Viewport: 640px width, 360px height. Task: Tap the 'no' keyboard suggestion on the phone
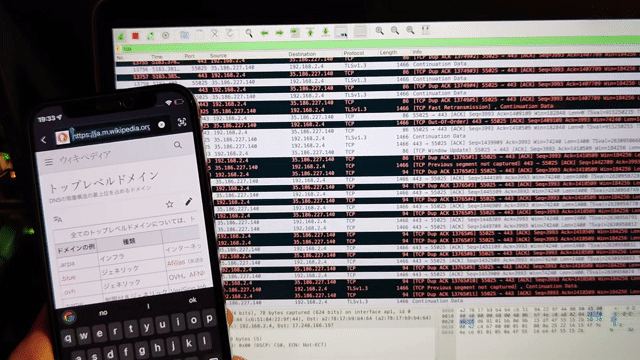(x=103, y=313)
